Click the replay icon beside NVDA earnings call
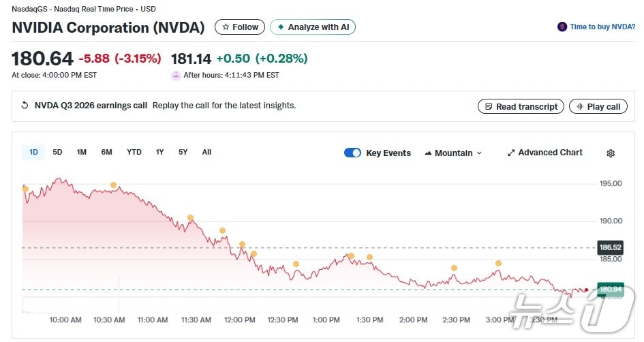This screenshot has height=342, width=644. tap(25, 106)
